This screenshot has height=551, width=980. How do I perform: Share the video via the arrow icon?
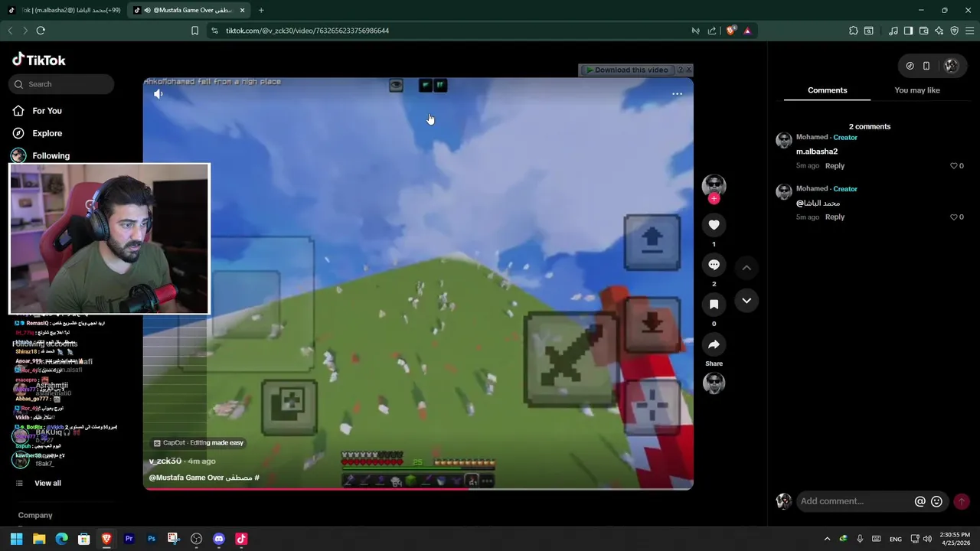pos(714,344)
